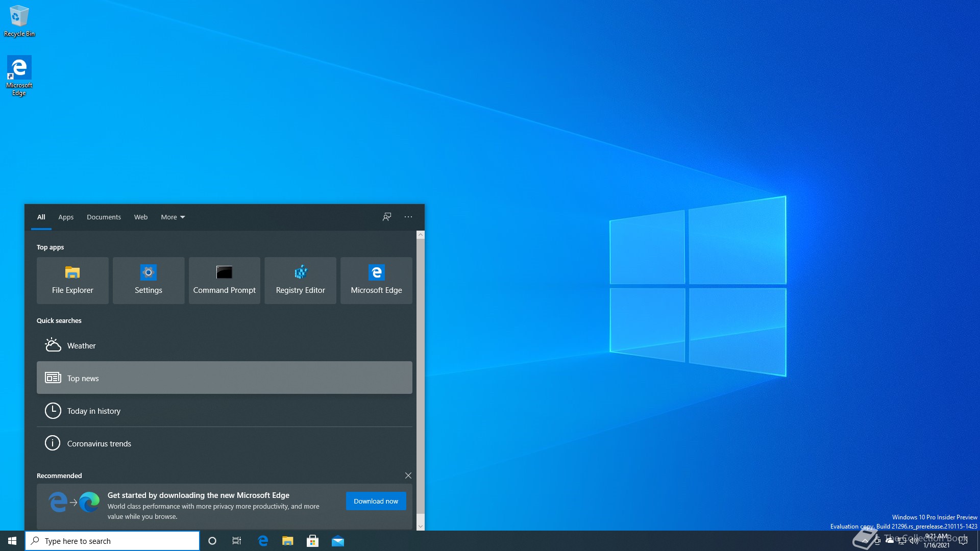Open File Explorer from the taskbar
The image size is (980, 551).
pos(288,541)
